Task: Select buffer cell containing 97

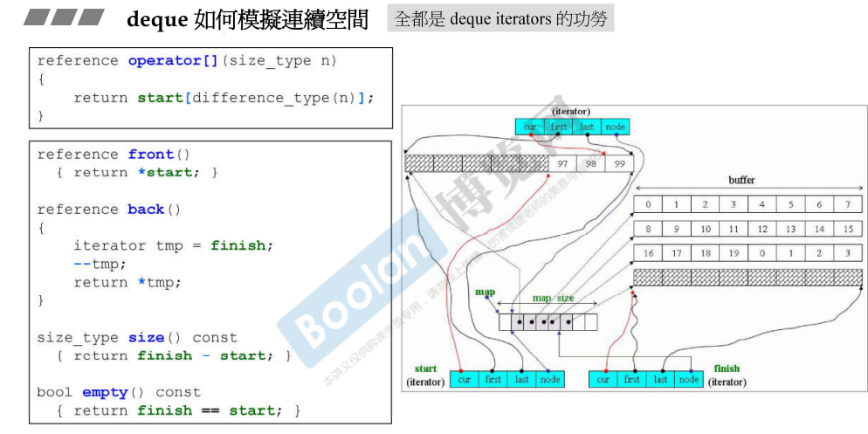Action: click(x=561, y=164)
